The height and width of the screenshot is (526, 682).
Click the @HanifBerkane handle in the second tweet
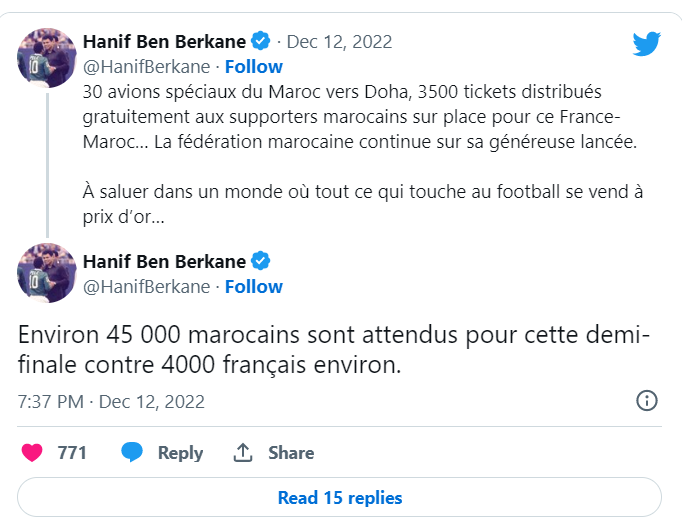click(x=146, y=286)
